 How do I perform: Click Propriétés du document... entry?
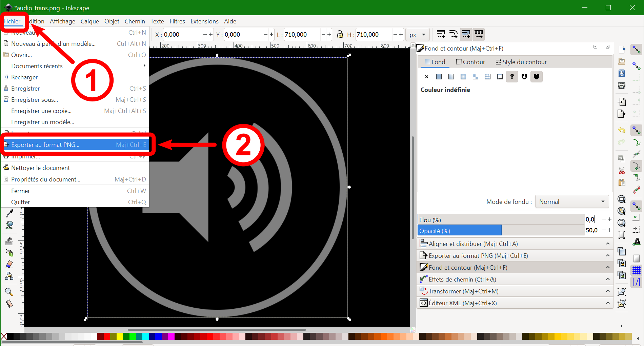46,179
